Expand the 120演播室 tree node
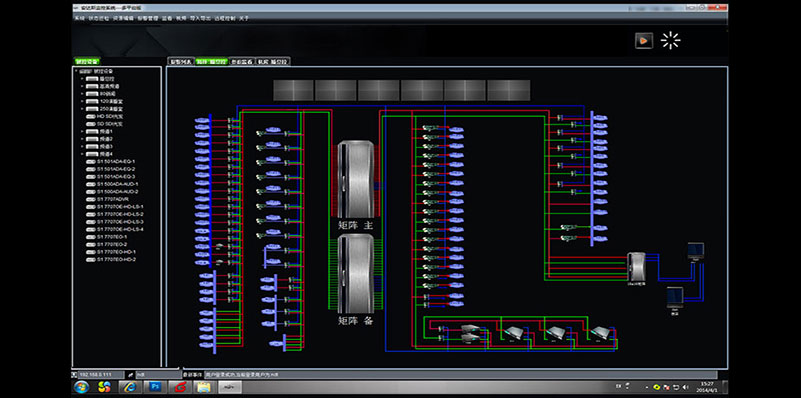Image resolution: width=801 pixels, height=398 pixels. click(x=82, y=102)
